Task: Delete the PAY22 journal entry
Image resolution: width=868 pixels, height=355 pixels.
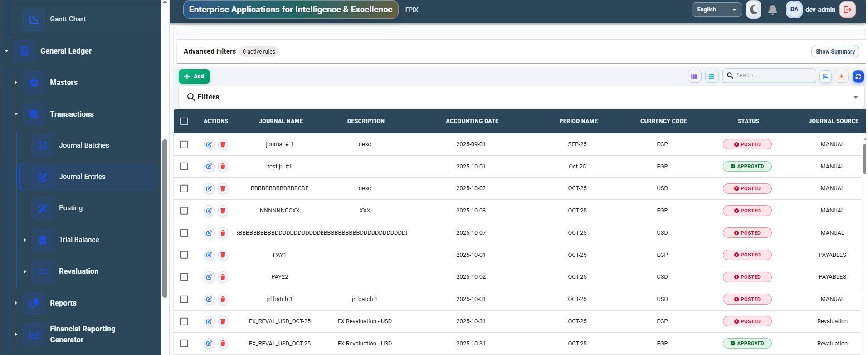Action: [223, 277]
